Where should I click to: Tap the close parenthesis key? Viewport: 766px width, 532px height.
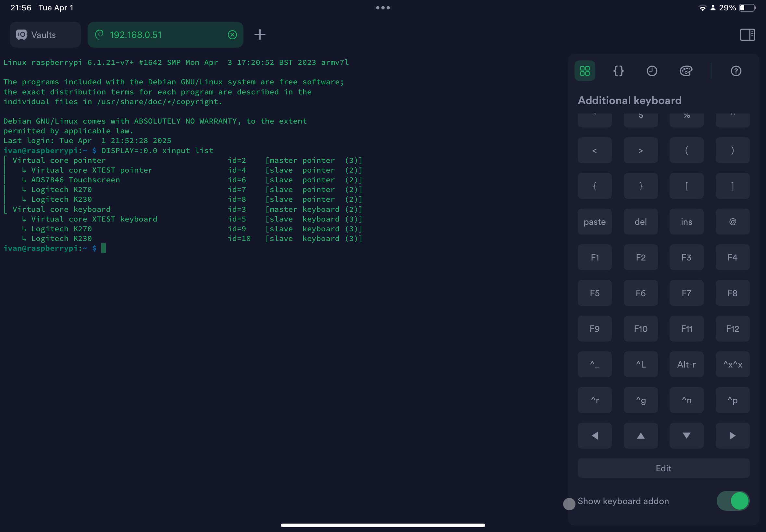732,150
